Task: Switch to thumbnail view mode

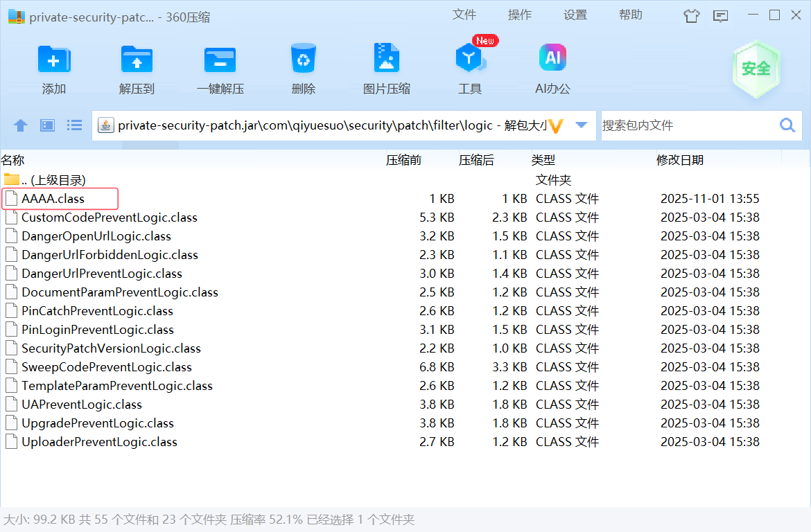Action: [x=47, y=125]
